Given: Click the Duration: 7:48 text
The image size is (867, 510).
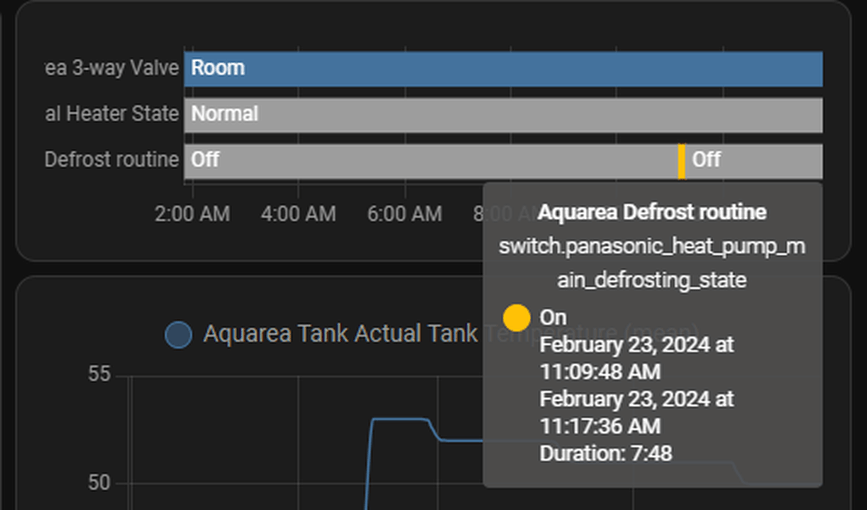Looking at the screenshot, I should tap(606, 454).
